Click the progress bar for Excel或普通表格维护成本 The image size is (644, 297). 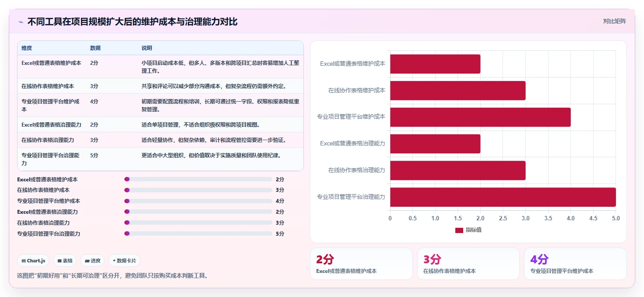(x=198, y=179)
